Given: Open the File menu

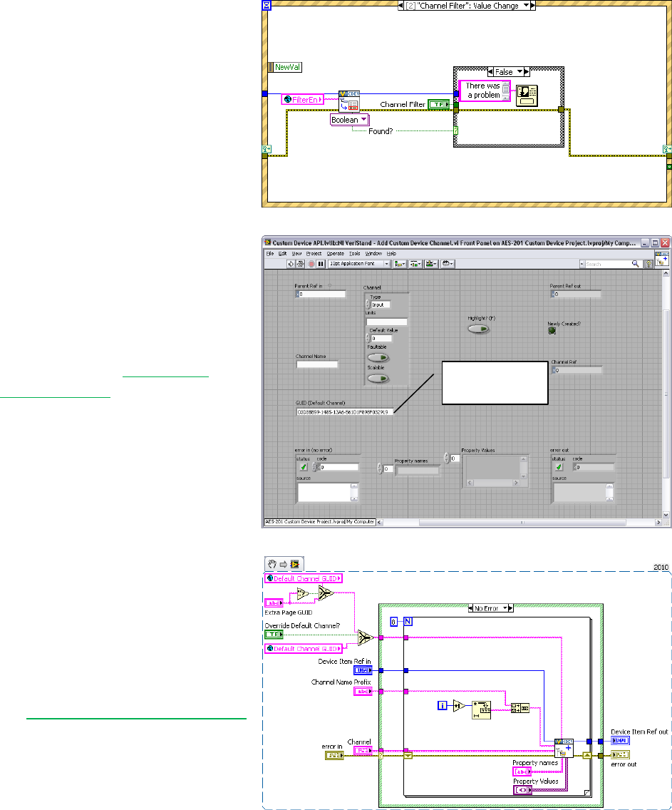Looking at the screenshot, I should click(x=270, y=254).
